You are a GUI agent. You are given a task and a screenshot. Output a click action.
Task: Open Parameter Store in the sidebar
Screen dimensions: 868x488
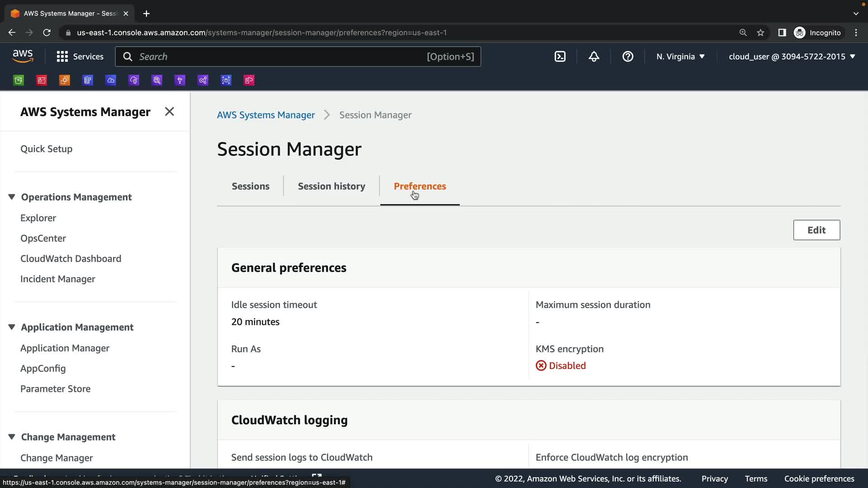pos(55,389)
